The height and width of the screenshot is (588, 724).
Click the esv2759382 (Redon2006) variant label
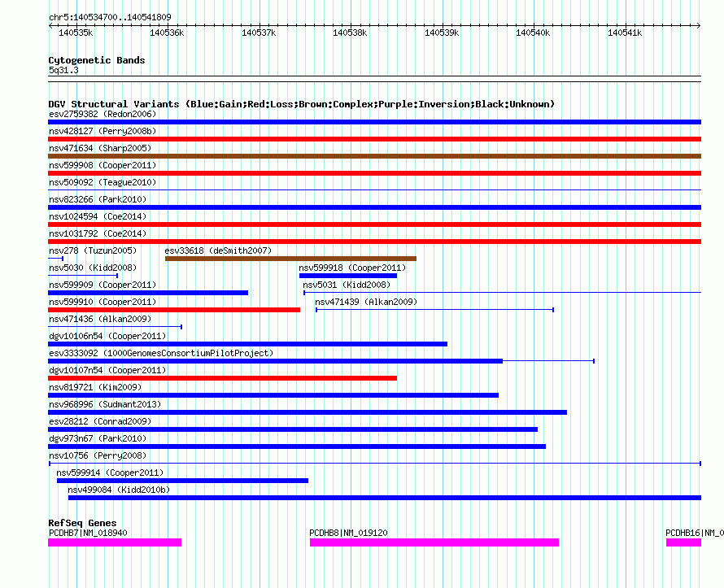click(102, 114)
